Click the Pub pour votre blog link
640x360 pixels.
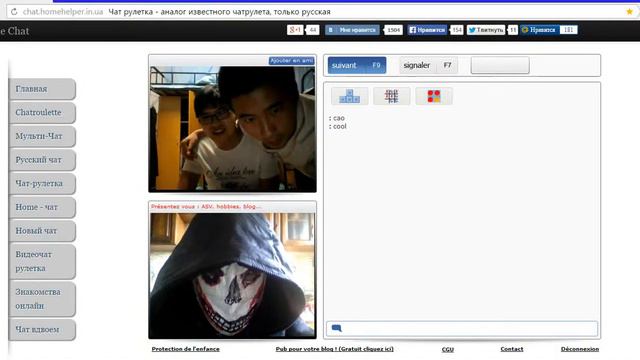[x=334, y=349]
